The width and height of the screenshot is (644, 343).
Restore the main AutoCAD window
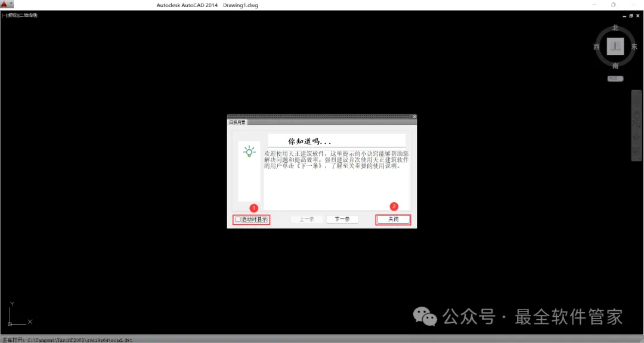613,5
